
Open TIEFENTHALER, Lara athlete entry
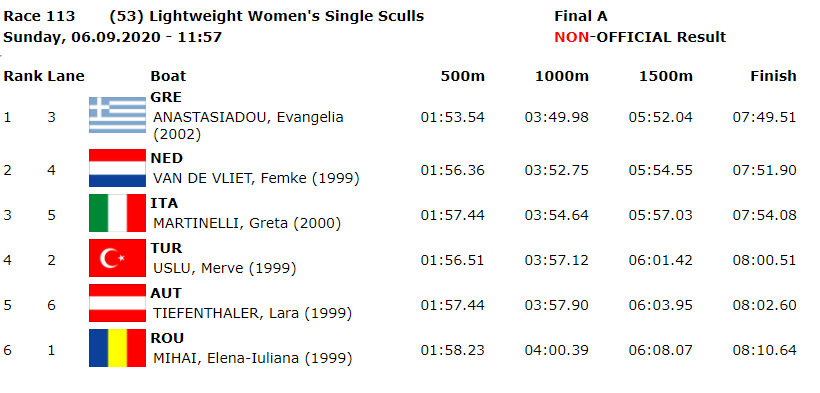pos(252,313)
